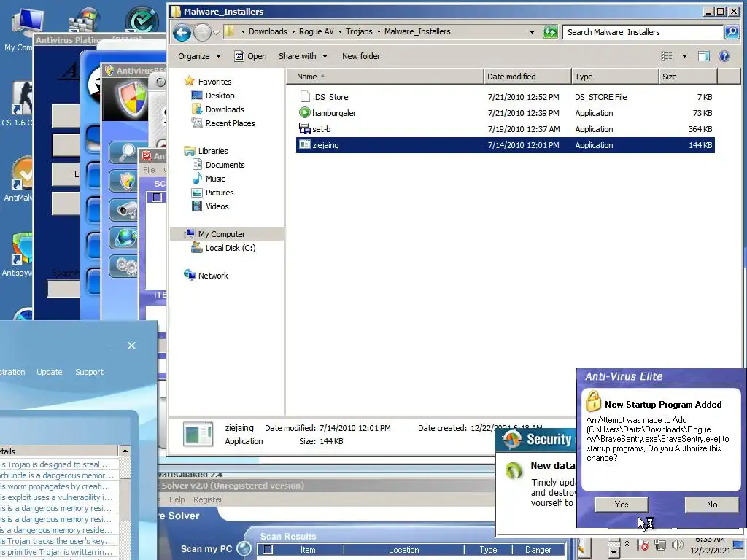Click the system tray volume speaker icon
The image size is (747, 560).
[x=676, y=545]
